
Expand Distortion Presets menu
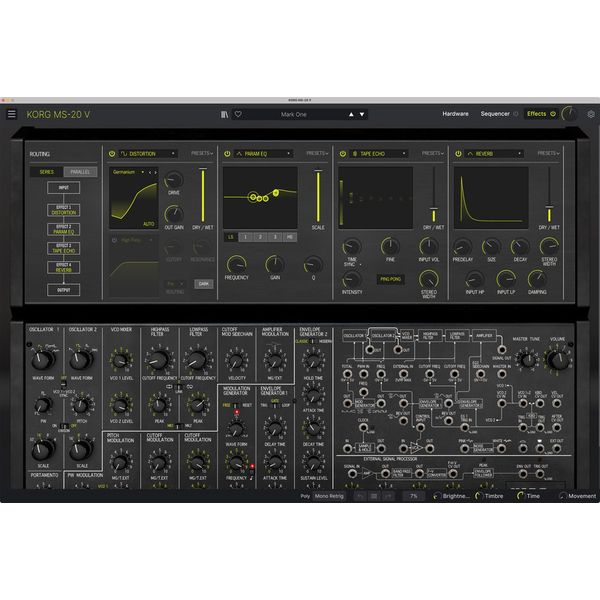coord(202,153)
